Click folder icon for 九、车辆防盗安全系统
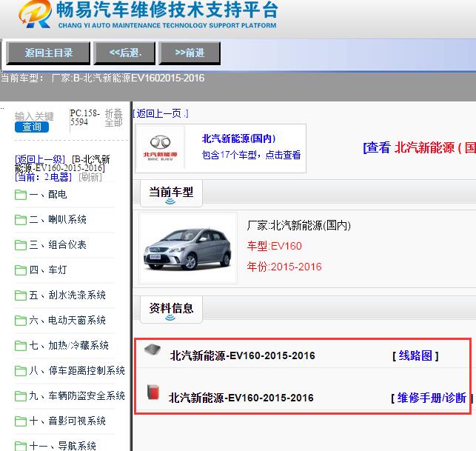Screen dimensions: 476x451 coord(21,396)
